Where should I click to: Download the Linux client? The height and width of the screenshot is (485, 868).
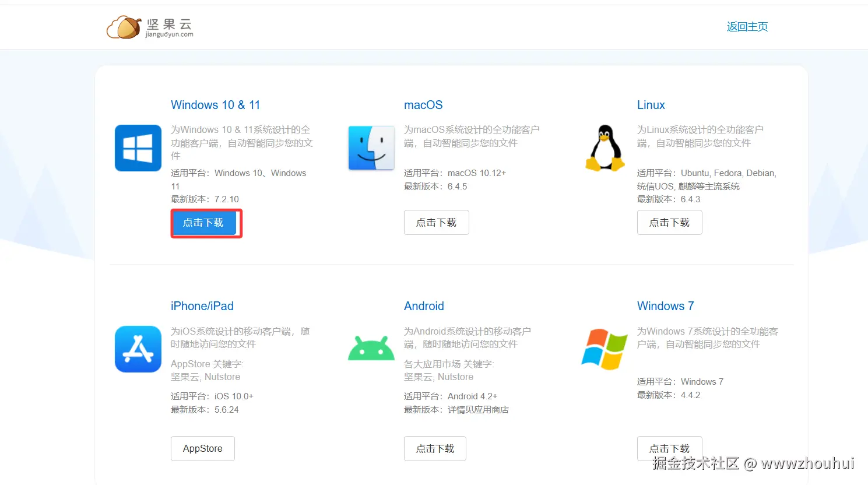(670, 223)
